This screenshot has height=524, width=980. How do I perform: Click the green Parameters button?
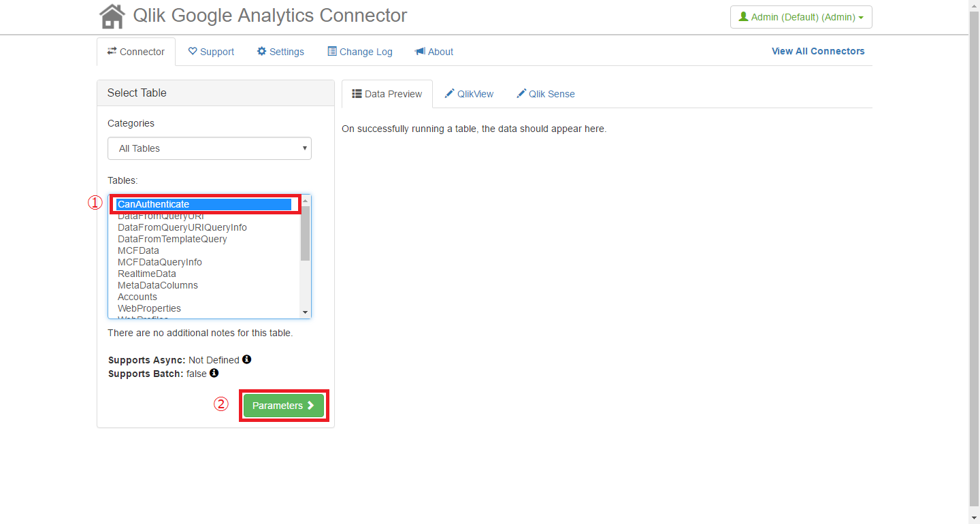284,406
